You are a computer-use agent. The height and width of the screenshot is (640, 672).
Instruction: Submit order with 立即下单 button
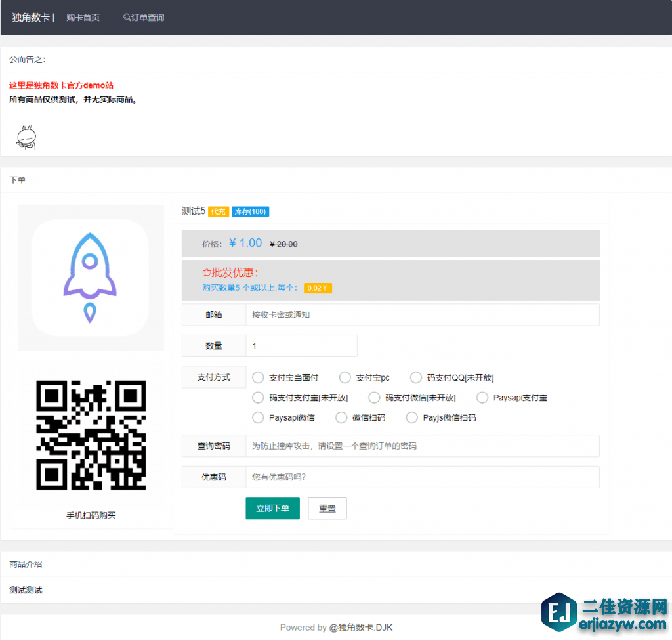pos(272,509)
